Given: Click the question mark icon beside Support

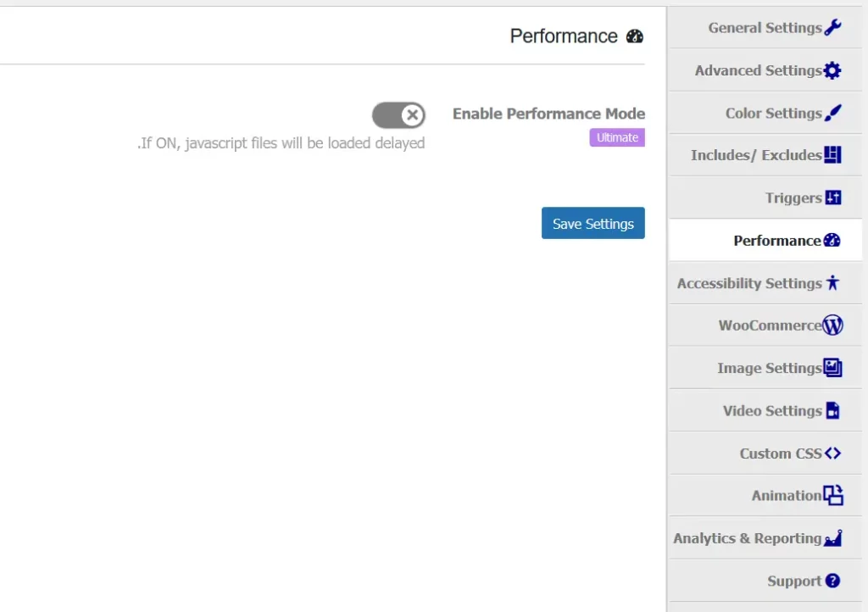Looking at the screenshot, I should [x=832, y=581].
